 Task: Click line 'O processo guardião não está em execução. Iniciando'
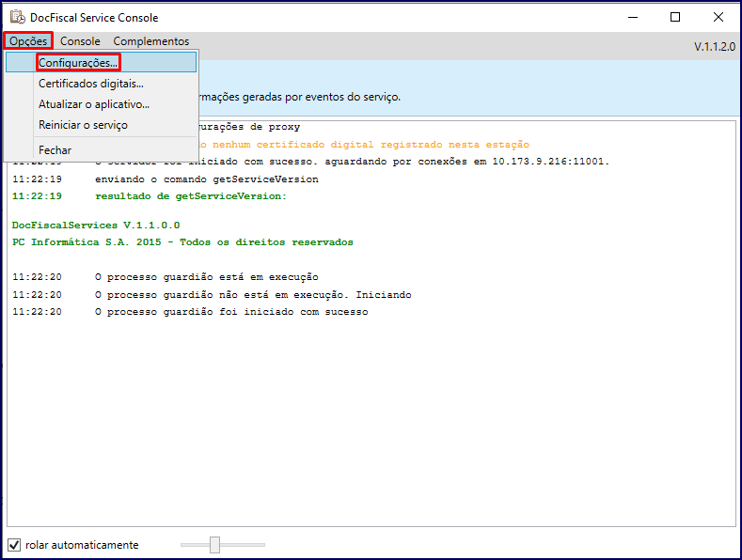click(253, 295)
